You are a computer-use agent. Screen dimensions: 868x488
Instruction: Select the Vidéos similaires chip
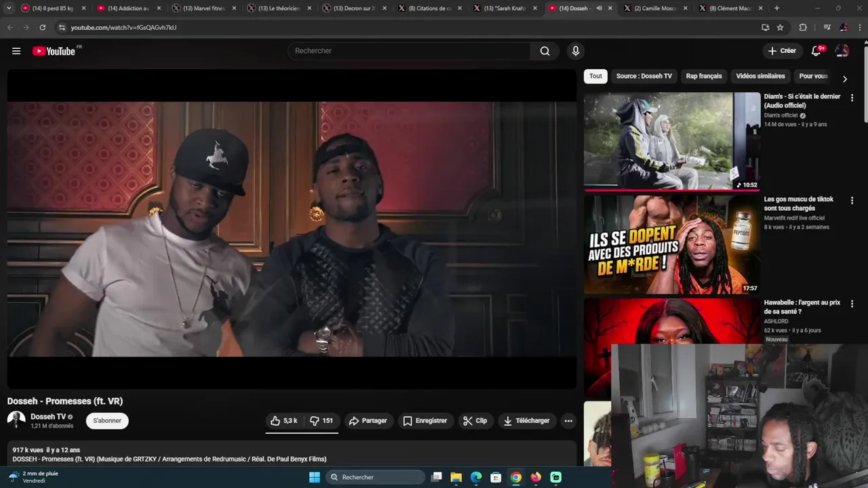pos(760,76)
